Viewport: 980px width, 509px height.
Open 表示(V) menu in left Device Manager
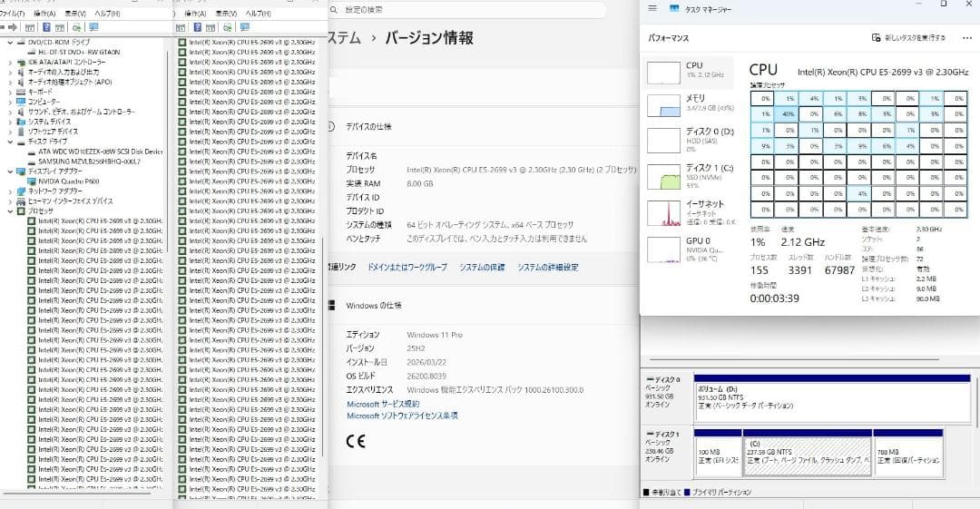tap(75, 13)
